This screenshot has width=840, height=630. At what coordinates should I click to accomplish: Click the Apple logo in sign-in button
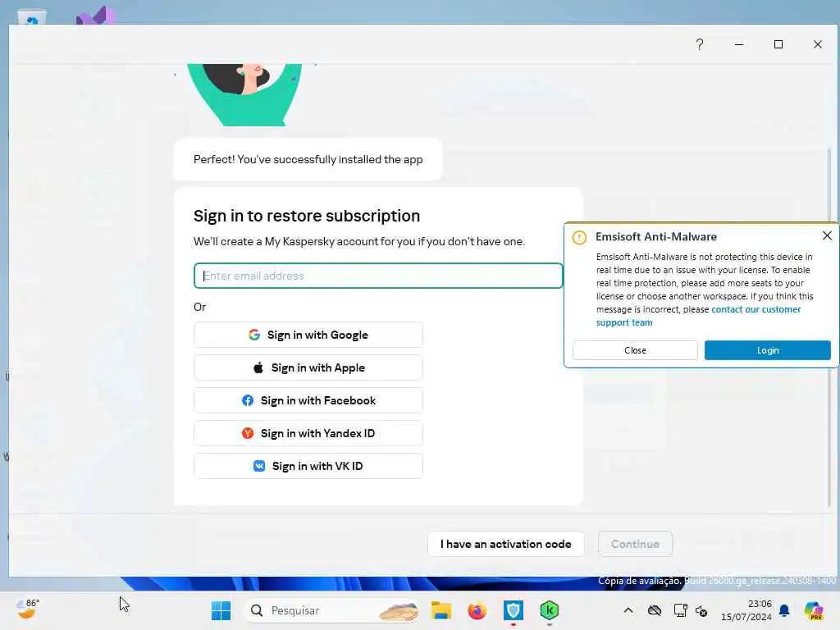(258, 367)
